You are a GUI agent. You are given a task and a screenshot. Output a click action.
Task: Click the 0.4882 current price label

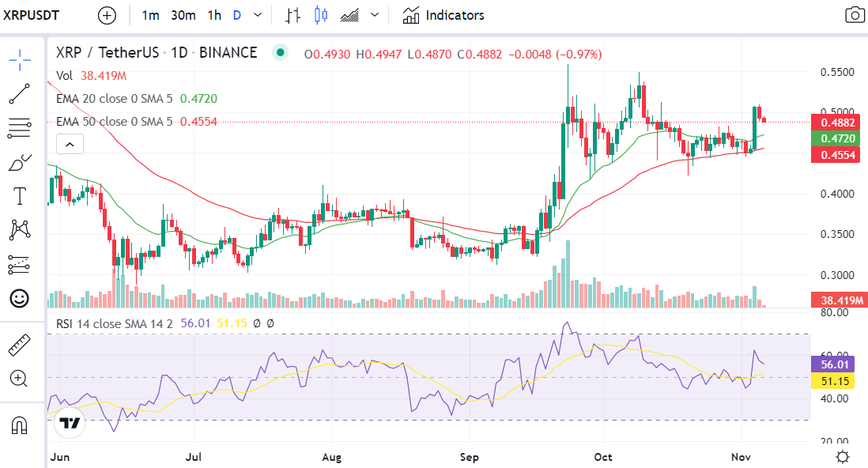click(x=836, y=123)
